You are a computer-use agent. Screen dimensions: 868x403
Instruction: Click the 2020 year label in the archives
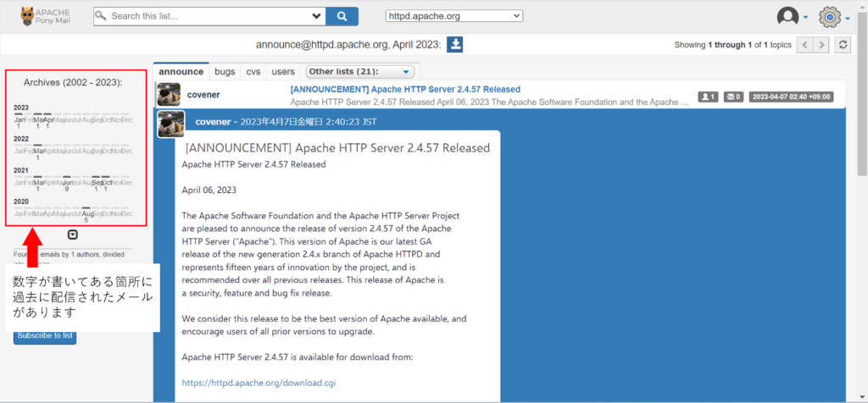[x=21, y=202]
